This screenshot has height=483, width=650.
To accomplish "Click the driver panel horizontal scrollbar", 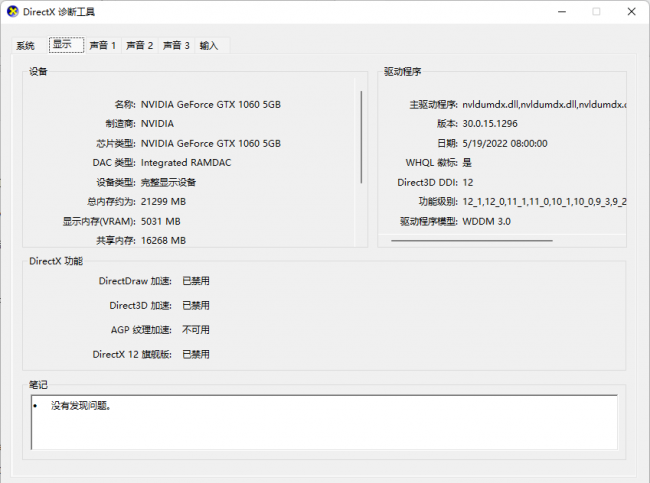I will [x=472, y=240].
